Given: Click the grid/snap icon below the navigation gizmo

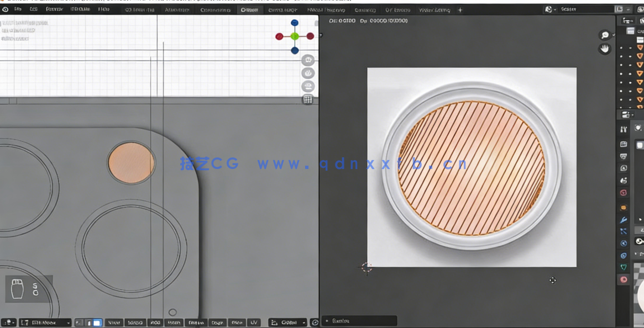Looking at the screenshot, I should 308,100.
